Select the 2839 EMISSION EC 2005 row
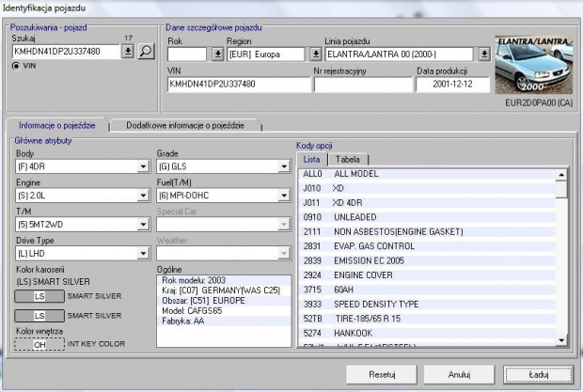 (427, 260)
